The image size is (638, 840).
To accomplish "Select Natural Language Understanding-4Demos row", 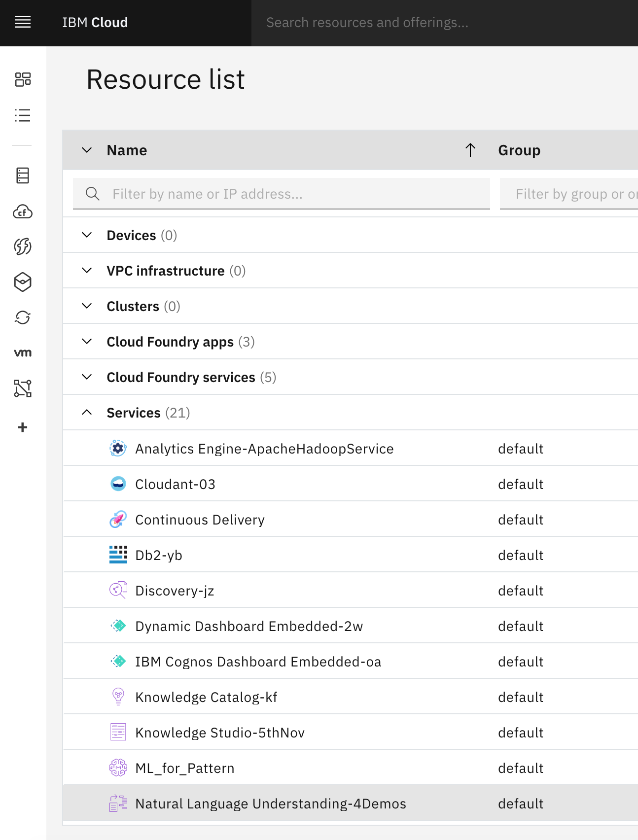I will point(270,804).
